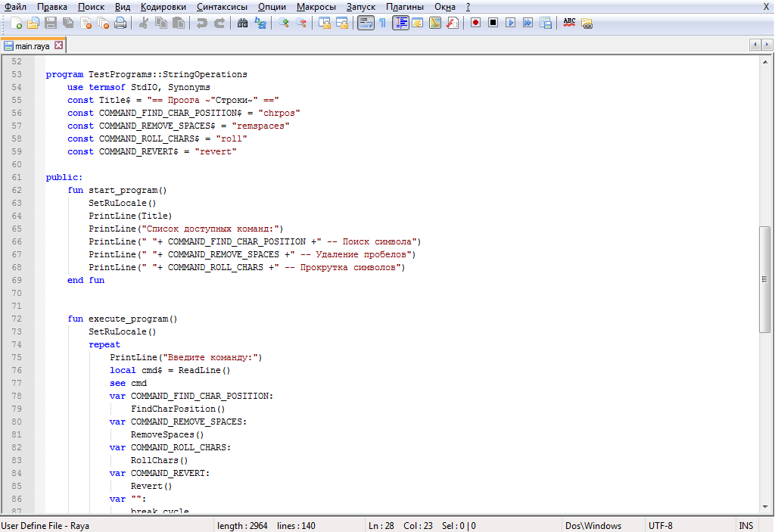The image size is (775, 532).
Task: Close the main.raya tab
Action: click(x=58, y=45)
